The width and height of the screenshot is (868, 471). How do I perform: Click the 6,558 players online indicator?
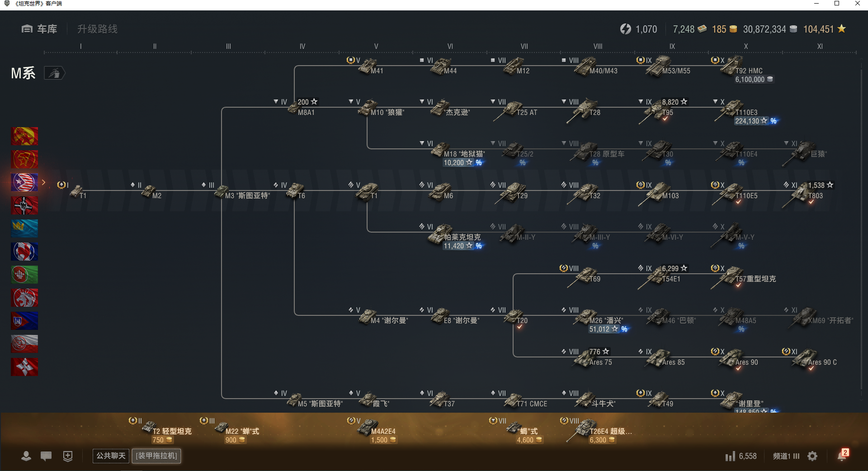pos(741,456)
